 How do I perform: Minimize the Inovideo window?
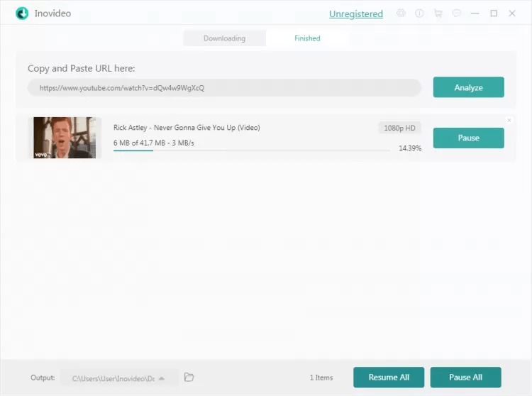tap(475, 13)
